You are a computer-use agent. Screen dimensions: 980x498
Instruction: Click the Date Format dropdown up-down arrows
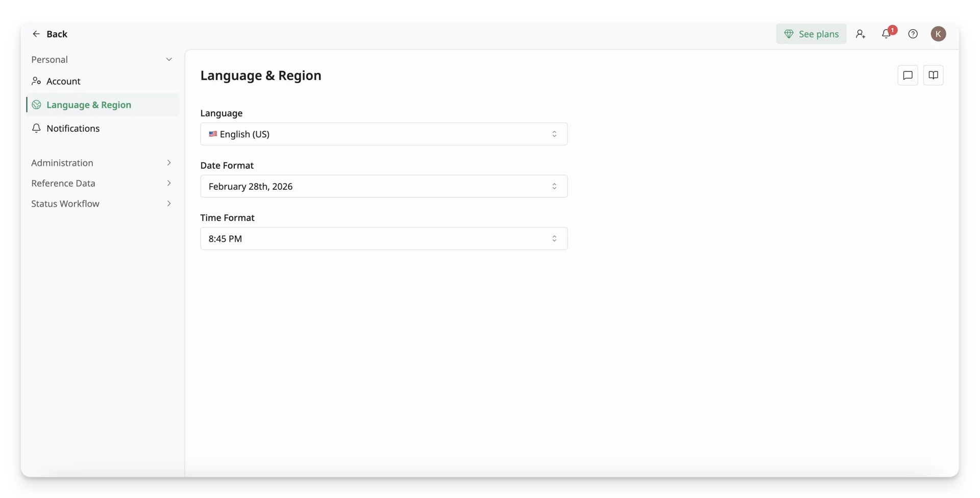554,186
